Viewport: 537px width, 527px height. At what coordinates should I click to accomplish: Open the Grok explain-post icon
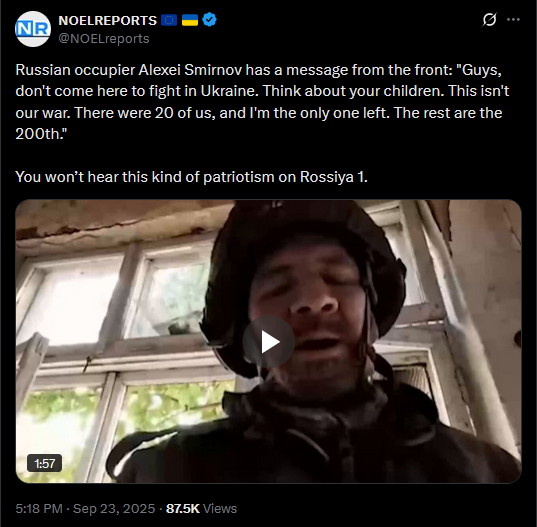pyautogui.click(x=489, y=20)
